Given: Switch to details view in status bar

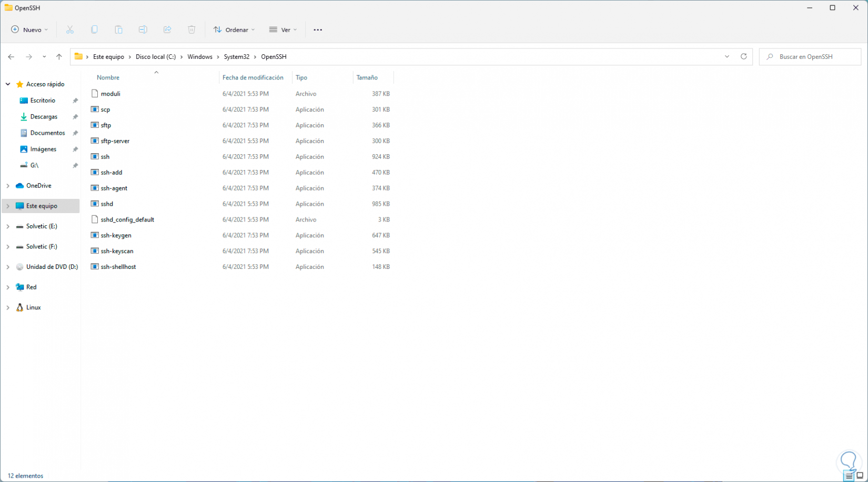Looking at the screenshot, I should tap(849, 476).
